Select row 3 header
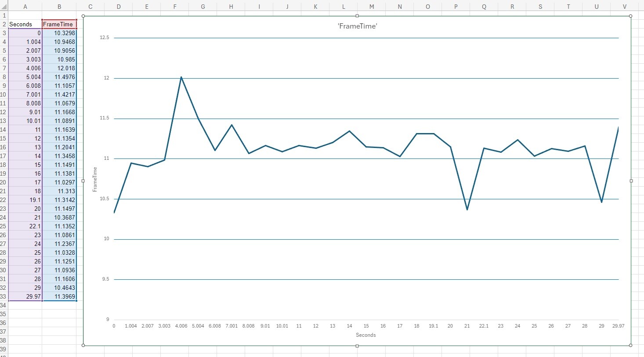Viewport: 644px width, 357px height. pyautogui.click(x=4, y=33)
